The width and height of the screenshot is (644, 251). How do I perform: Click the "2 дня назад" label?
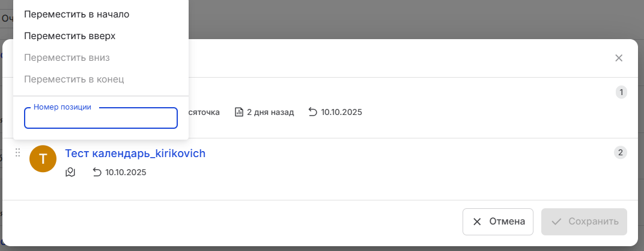click(x=270, y=112)
